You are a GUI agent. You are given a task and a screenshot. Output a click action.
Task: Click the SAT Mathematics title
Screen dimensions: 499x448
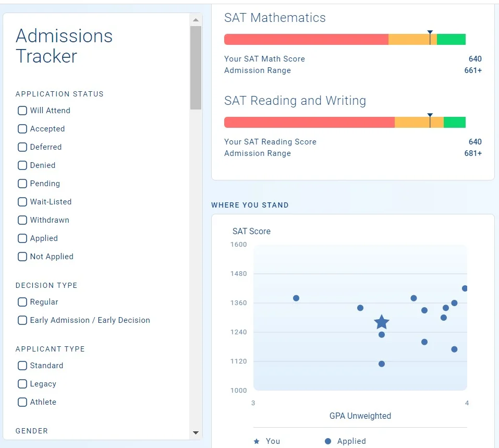[x=275, y=18]
